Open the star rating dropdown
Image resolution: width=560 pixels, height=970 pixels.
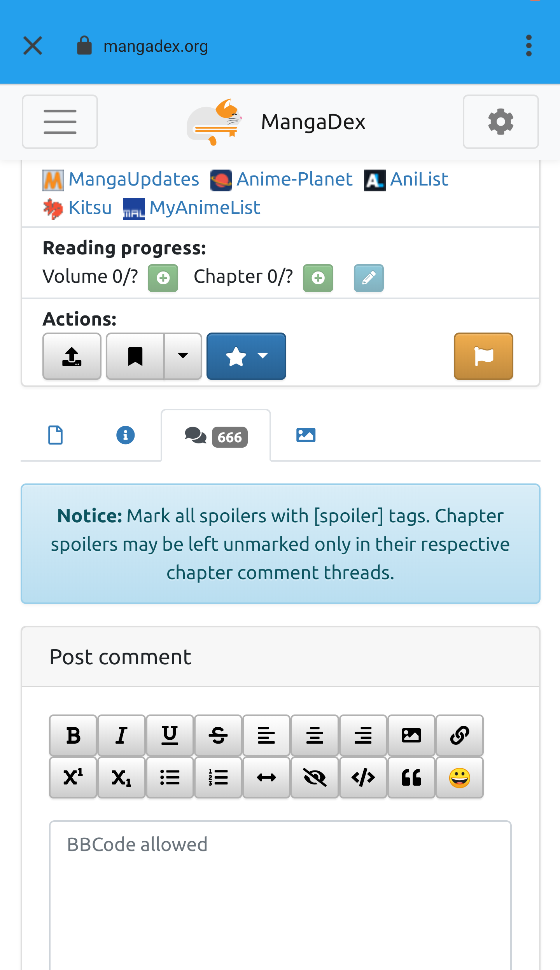pyautogui.click(x=246, y=356)
